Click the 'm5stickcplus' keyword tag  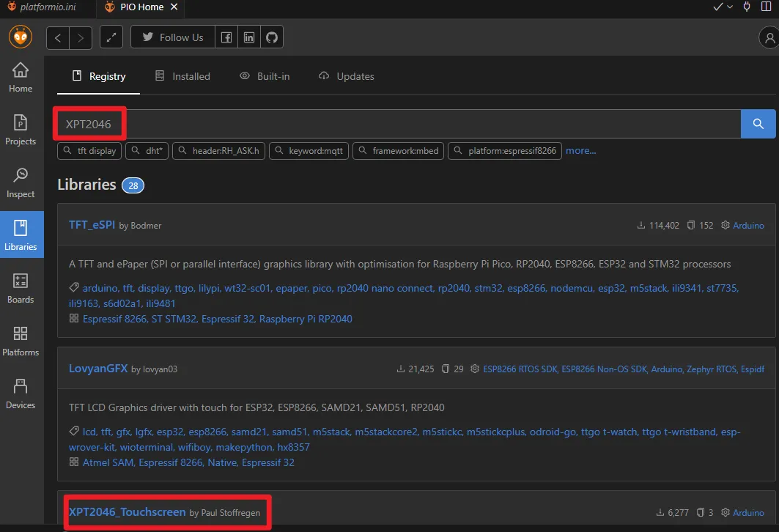point(496,432)
